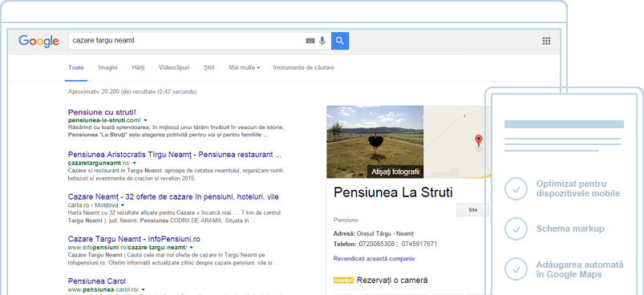Open the Pensiunea Carol result
This screenshot has height=295, width=644.
click(97, 281)
